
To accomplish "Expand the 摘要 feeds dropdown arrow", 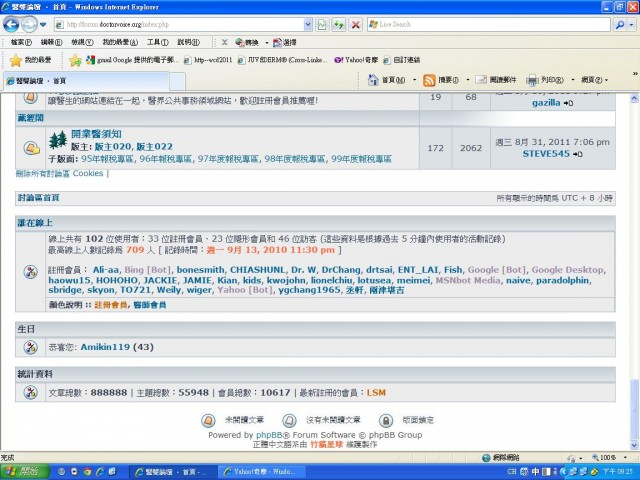I will coord(468,80).
